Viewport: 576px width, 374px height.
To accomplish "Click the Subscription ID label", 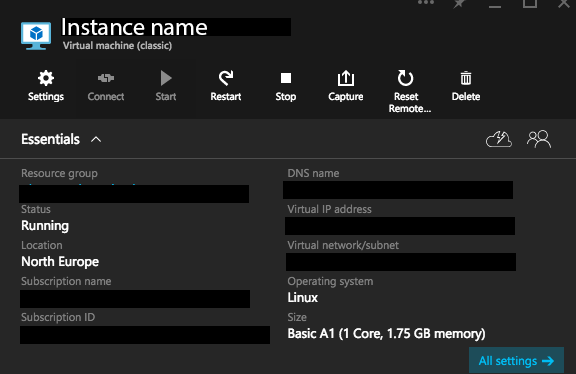I will [x=58, y=317].
